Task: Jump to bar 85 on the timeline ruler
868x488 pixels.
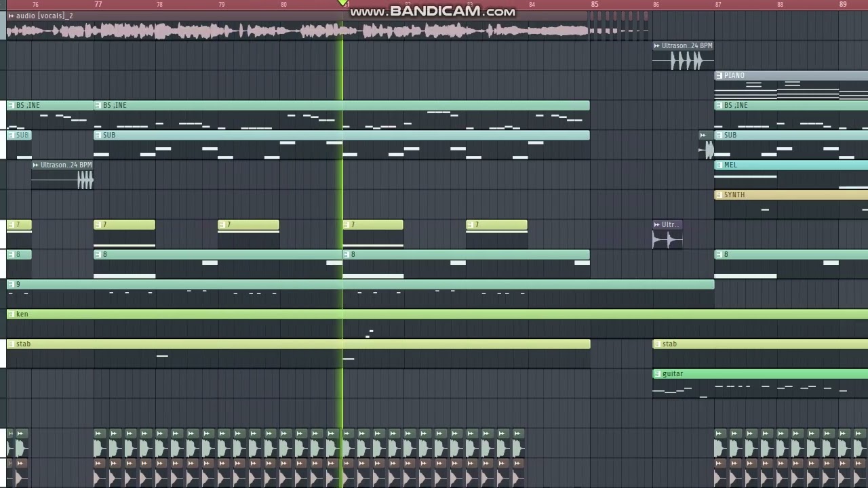Action: 595,4
